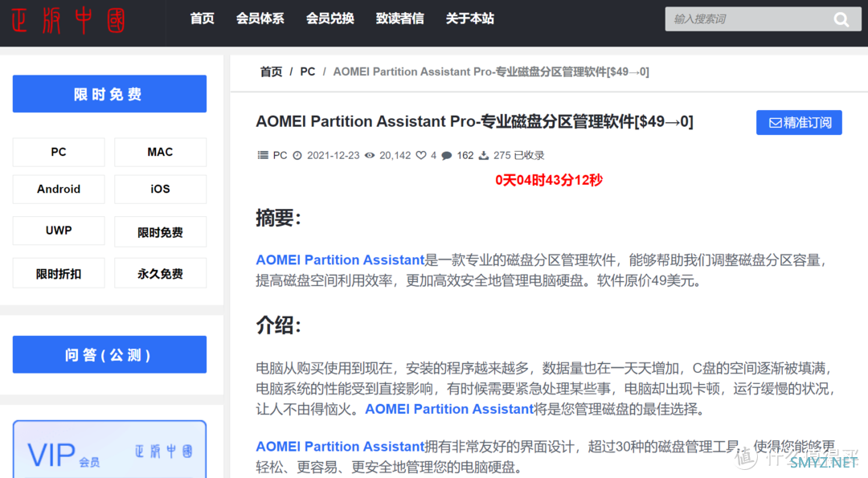Click AOMEI Partition Assistant link in 摘要
The width and height of the screenshot is (868, 478).
tap(340, 260)
